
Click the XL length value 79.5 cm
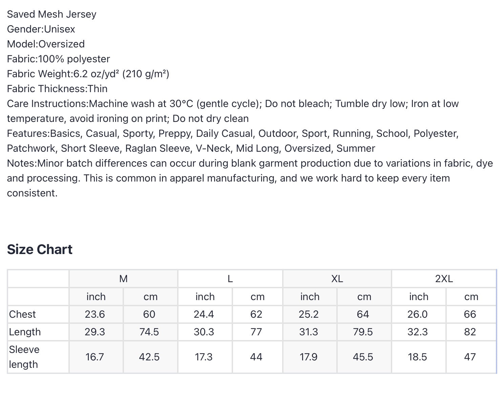click(363, 332)
